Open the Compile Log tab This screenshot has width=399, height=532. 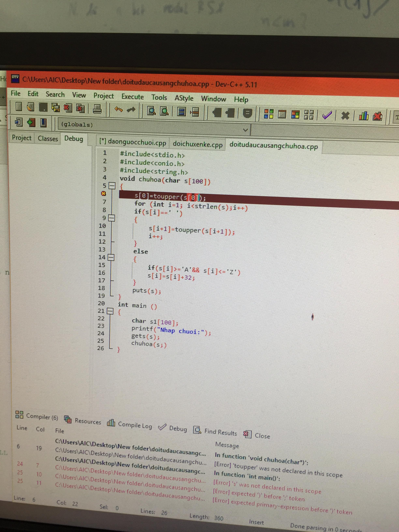point(135,425)
